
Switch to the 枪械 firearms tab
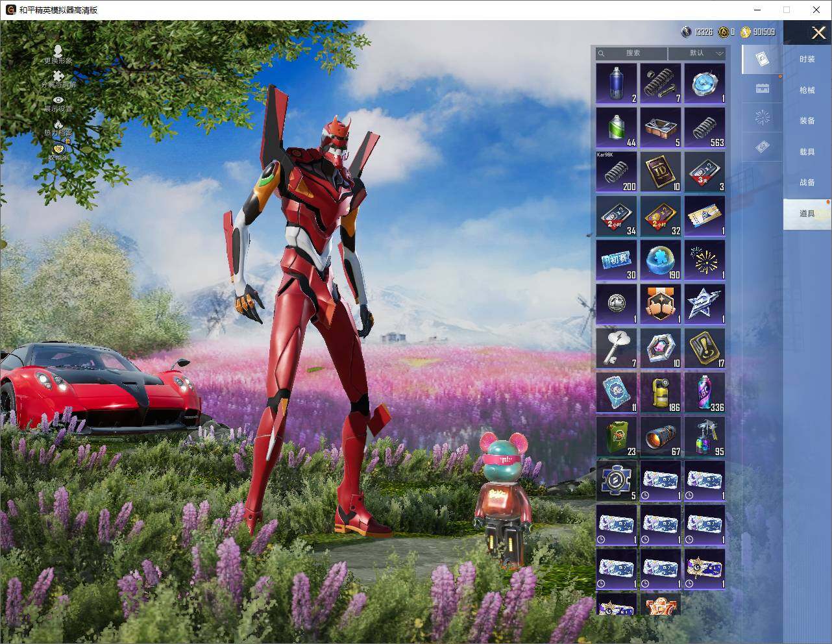pos(807,90)
